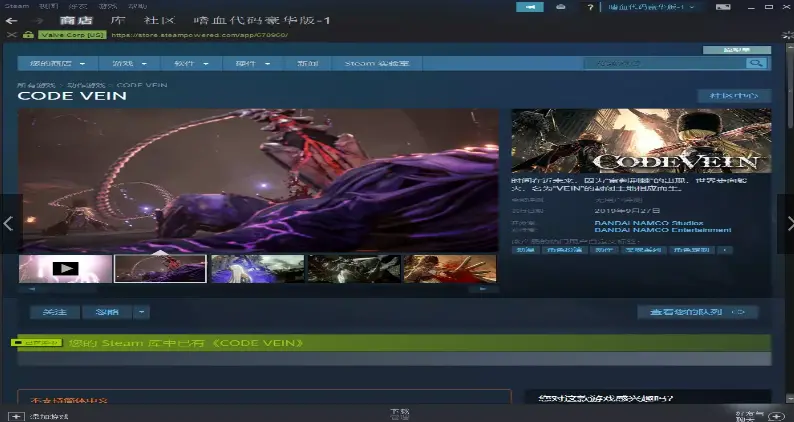Click the add game plus icon
Screen dimensions: 794x422
16,416
